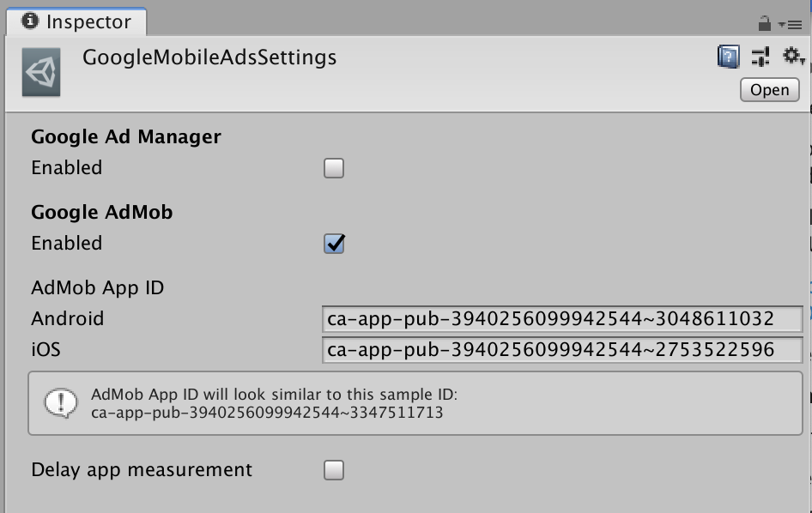Click the GoogleMobileAdsSettings asset title
Viewport: 812px width, 513px height.
click(x=209, y=57)
